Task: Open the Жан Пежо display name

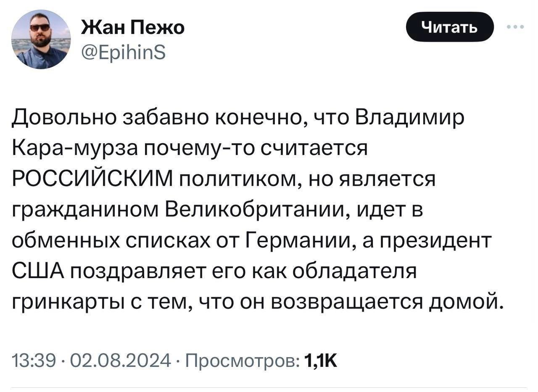Action: pyautogui.click(x=132, y=28)
